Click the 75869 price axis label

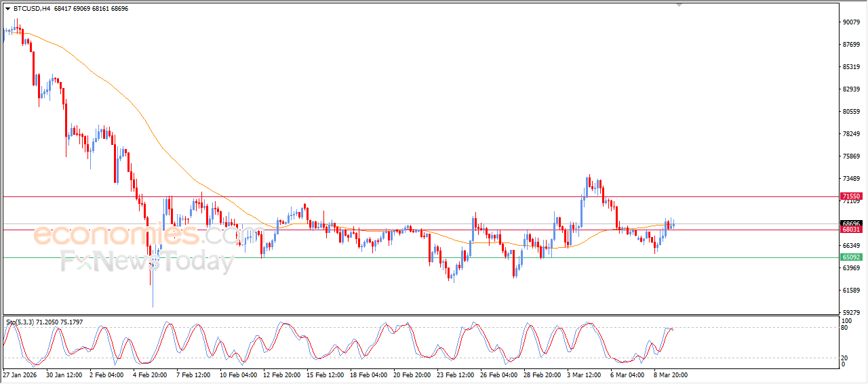851,156
